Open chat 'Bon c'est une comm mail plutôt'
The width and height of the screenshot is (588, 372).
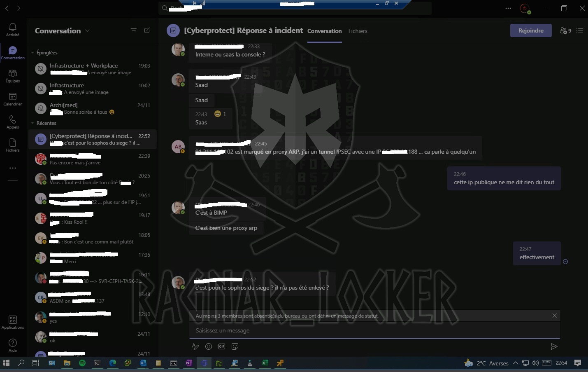[93, 238]
